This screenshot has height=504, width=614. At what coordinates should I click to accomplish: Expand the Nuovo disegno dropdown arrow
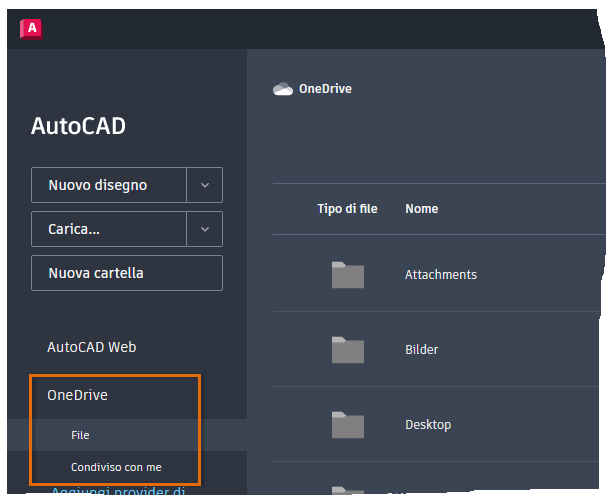(x=205, y=185)
